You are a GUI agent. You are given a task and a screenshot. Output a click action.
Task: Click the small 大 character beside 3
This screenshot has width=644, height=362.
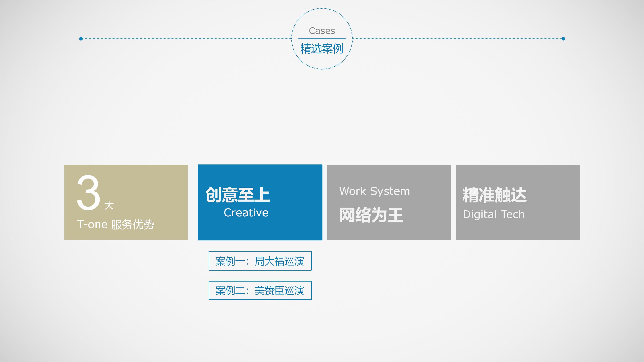pos(109,206)
